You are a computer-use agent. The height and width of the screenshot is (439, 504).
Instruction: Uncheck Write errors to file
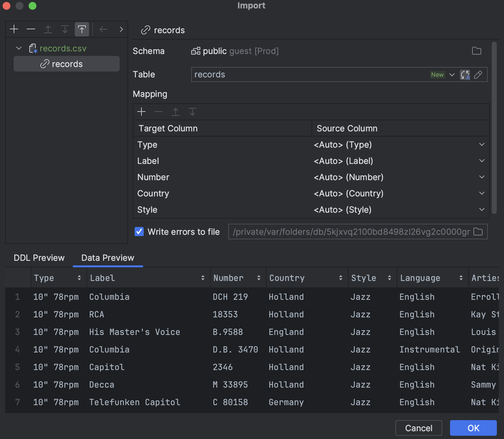click(139, 232)
